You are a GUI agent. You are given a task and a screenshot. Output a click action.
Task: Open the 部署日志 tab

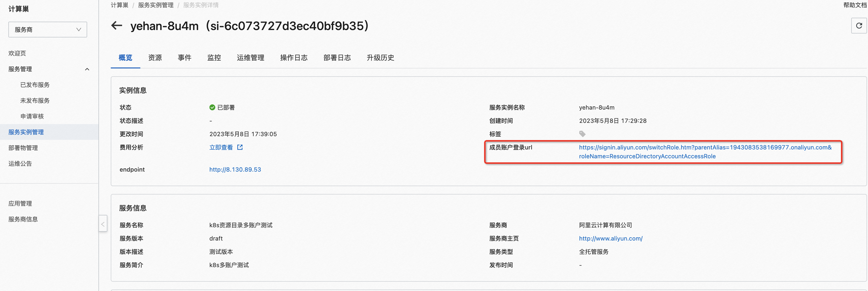[337, 58]
